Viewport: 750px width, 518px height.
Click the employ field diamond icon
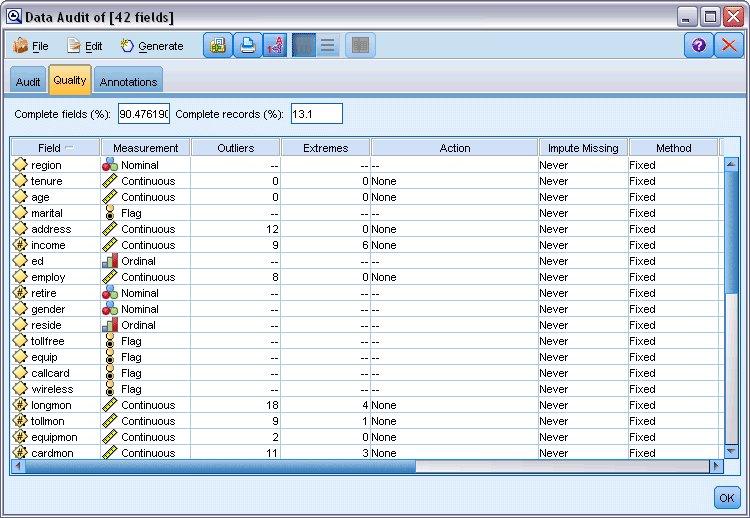(x=20, y=277)
